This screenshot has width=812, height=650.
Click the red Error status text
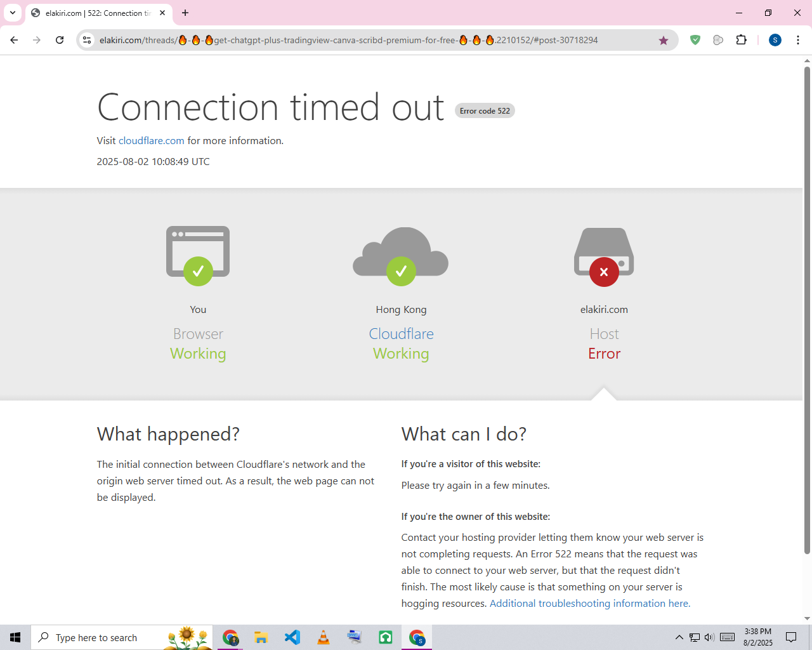coord(604,354)
